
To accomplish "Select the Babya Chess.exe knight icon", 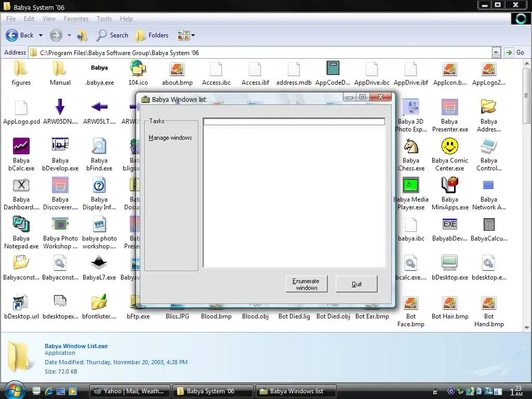I will [411, 146].
